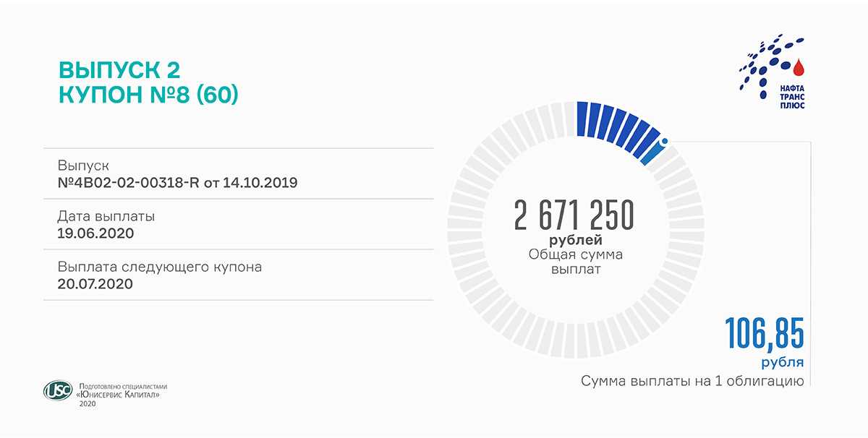
Task: Select the ВЫПУСК 2 heading
Action: (119, 69)
